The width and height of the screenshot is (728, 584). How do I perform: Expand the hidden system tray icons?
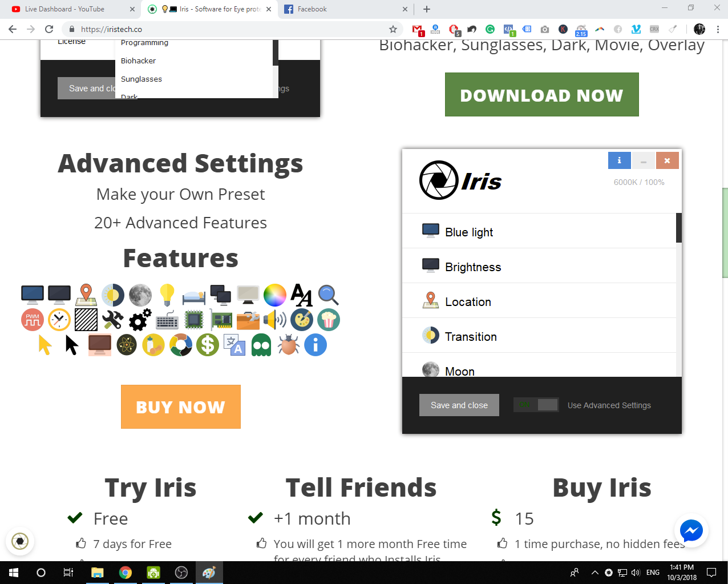click(x=594, y=573)
